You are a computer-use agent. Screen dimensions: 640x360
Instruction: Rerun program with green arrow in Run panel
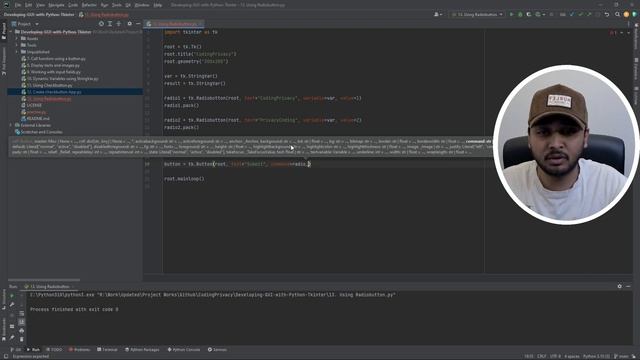pyautogui.click(x=12, y=296)
